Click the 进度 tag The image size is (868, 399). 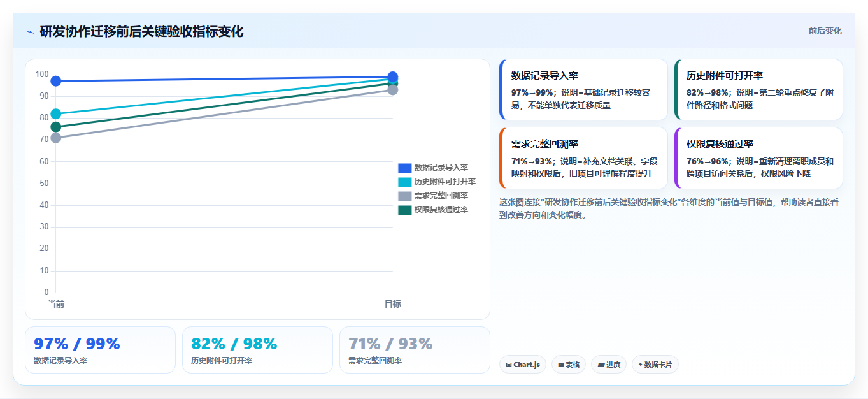pos(609,365)
